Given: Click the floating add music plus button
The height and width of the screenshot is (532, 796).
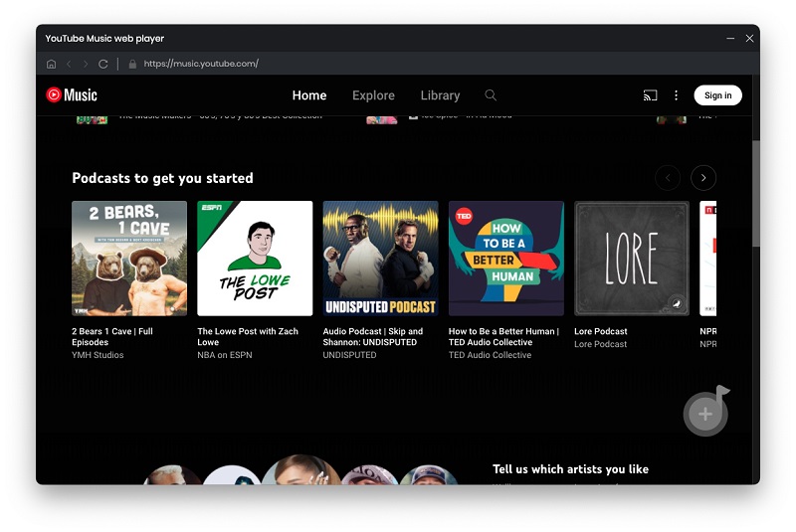Looking at the screenshot, I should [705, 414].
